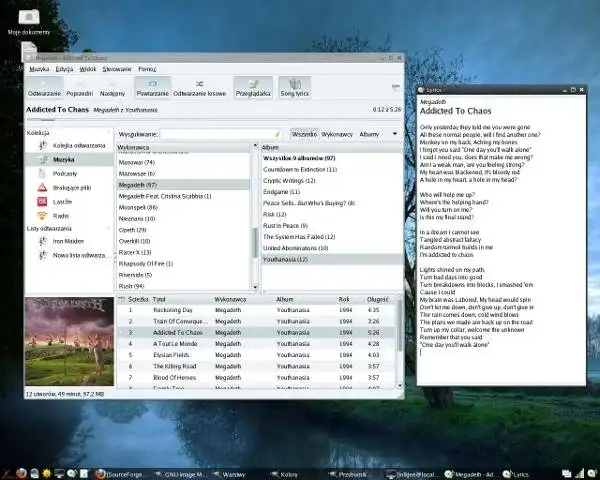This screenshot has height=480, width=600.
Task: Click the Odtwarzanie play button
Action: coord(44,87)
